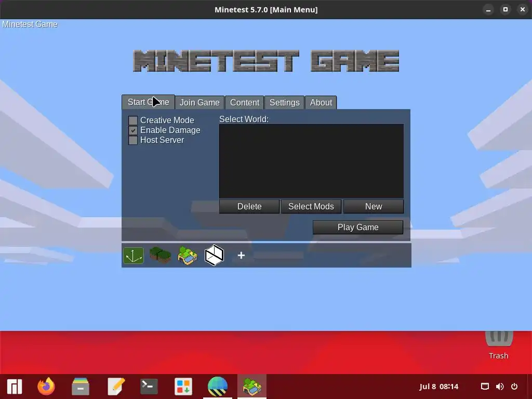
Task: Tick the Host Server checkbox
Action: [x=133, y=140]
